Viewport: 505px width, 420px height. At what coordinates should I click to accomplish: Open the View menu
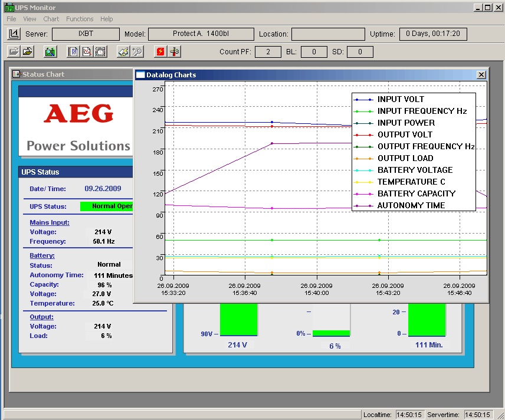[x=29, y=19]
